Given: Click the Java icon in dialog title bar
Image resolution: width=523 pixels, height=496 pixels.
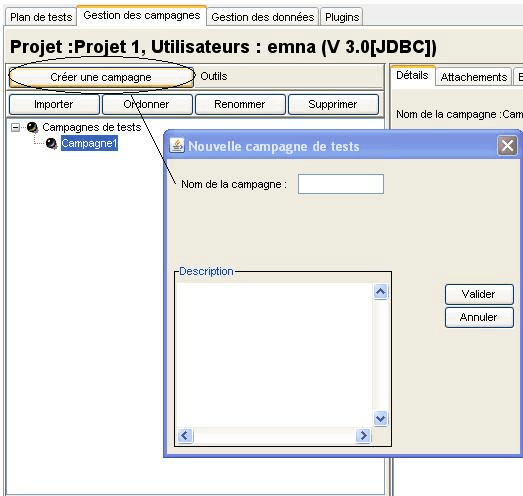Looking at the screenshot, I should click(x=177, y=146).
